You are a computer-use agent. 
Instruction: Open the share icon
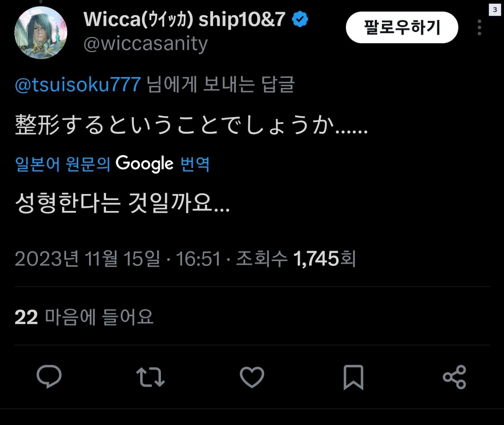click(454, 377)
